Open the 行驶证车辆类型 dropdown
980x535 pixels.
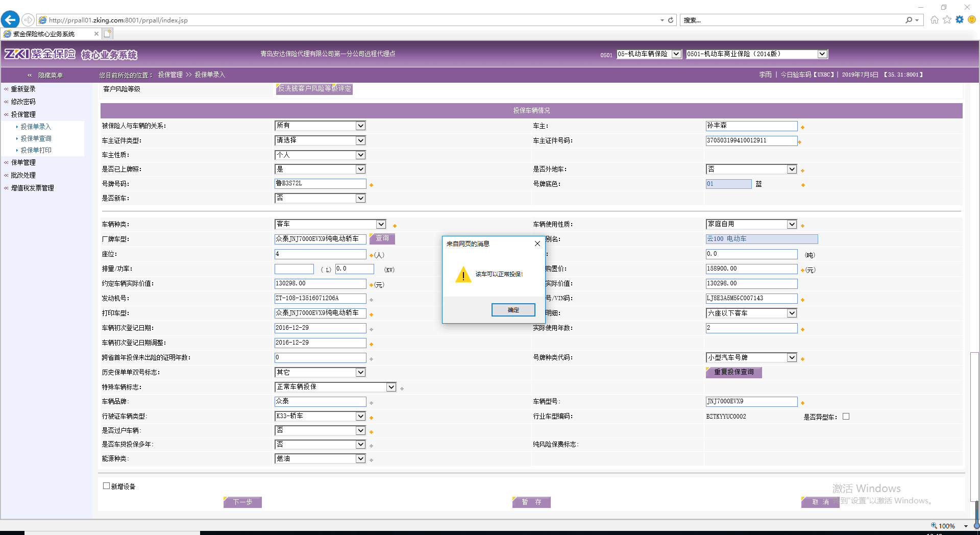320,416
